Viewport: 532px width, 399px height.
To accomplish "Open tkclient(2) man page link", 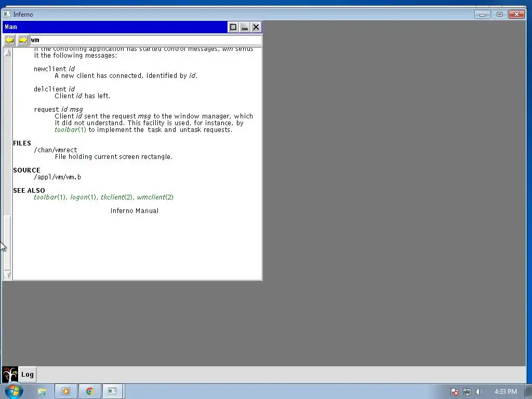I will (116, 197).
